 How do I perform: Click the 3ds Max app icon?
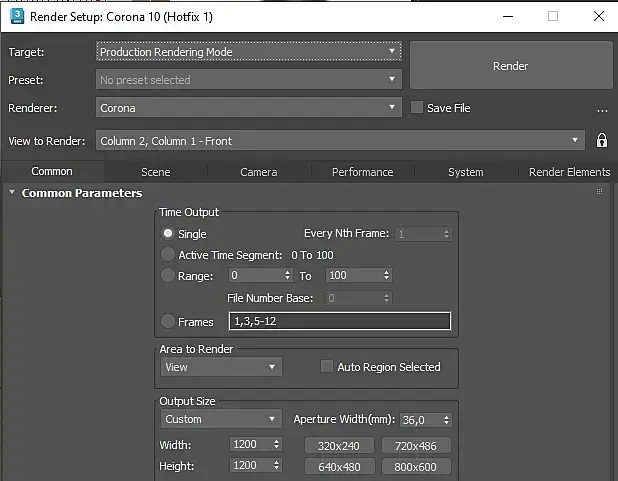14,17
